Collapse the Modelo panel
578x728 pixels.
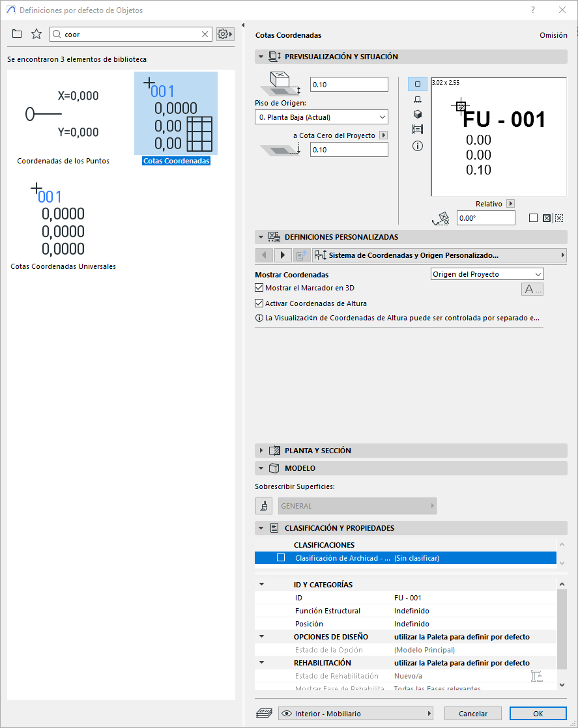(261, 468)
